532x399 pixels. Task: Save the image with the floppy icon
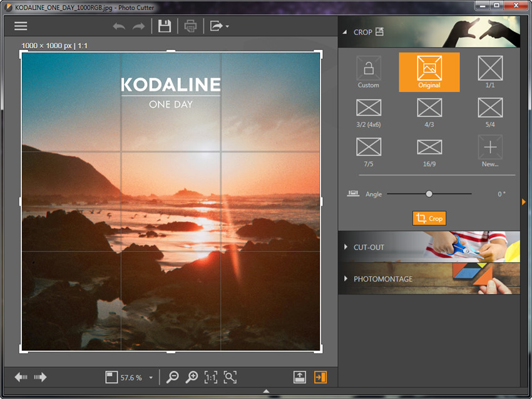165,26
